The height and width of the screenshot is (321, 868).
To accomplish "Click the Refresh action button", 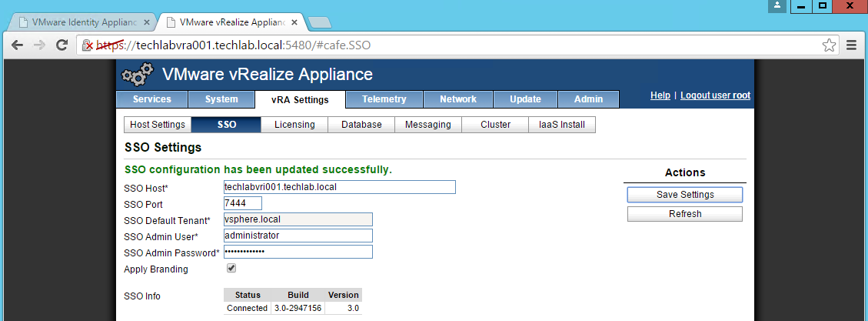I will (685, 214).
